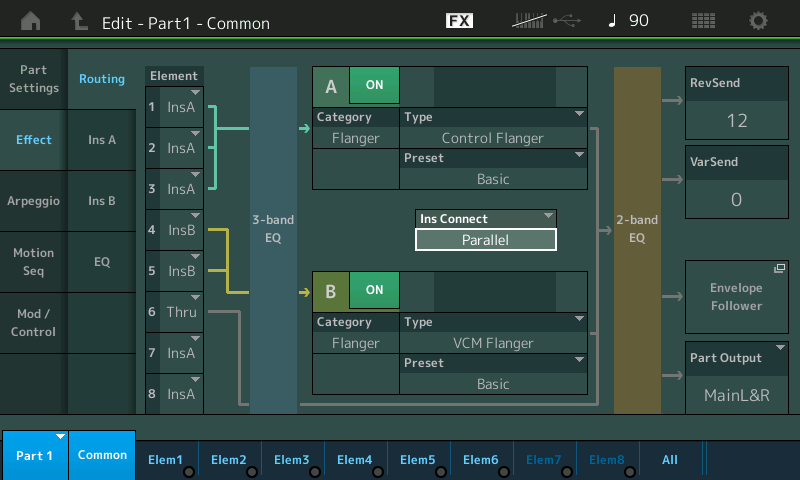
Task: Select the Effect tab
Action: point(34,140)
